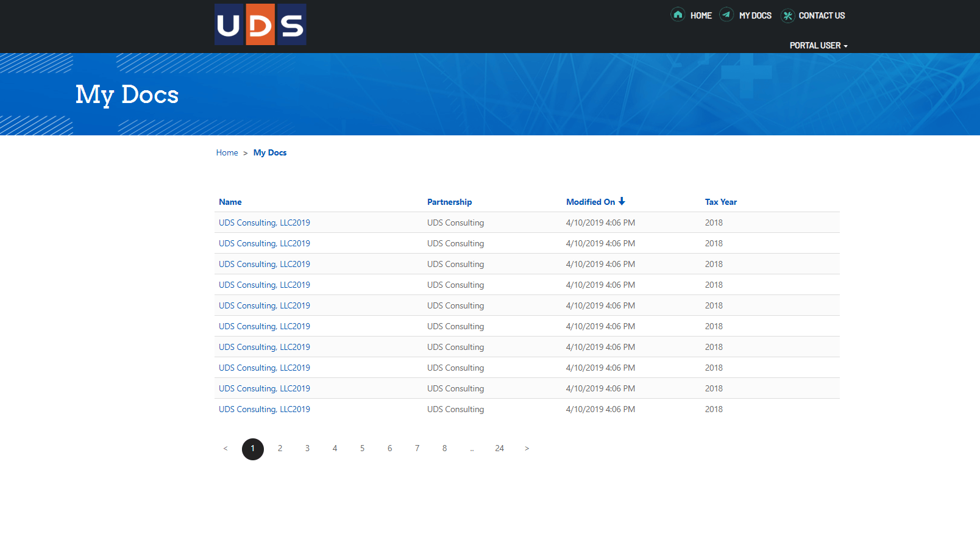Jump to page 24 of results
The image size is (980, 556).
point(500,448)
